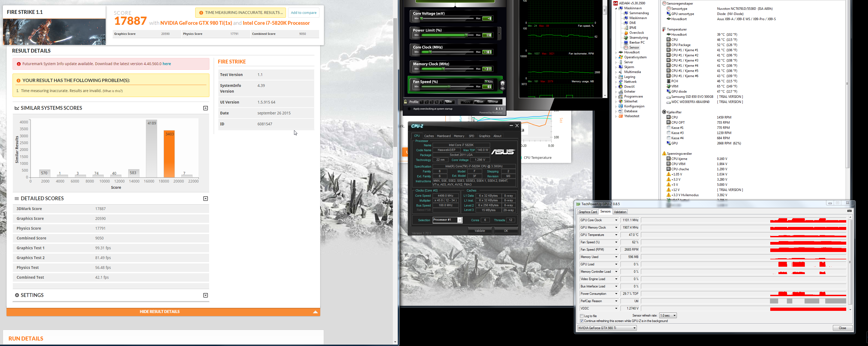Select the IPMI item in AIDA64
This screenshot has width=868, height=346.
point(630,28)
